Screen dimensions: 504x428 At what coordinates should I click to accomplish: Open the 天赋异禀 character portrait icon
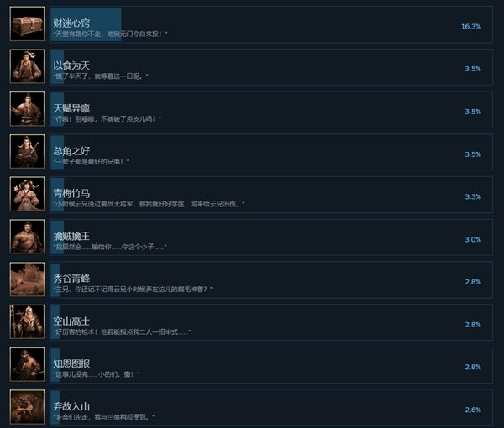[27, 109]
